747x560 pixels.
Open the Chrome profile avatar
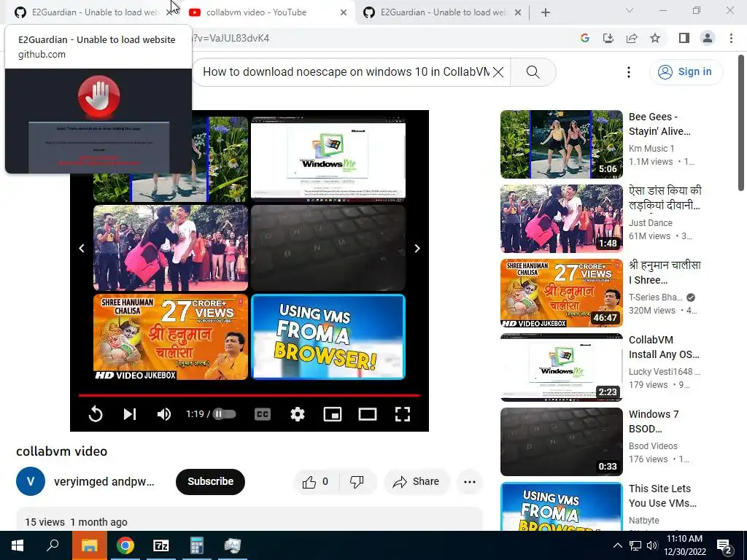[708, 38]
